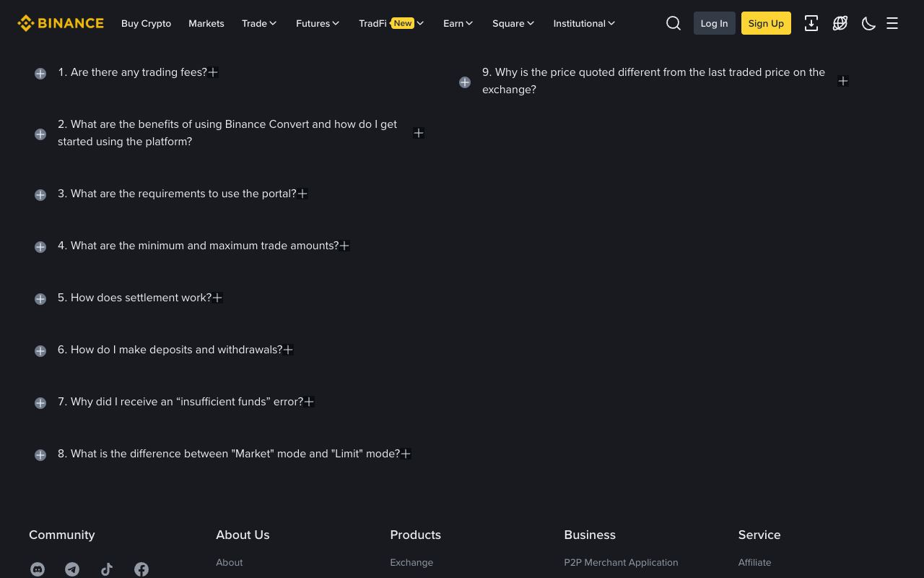Screen dimensions: 924x578
Task: Click the Sign Up button
Action: point(766,23)
